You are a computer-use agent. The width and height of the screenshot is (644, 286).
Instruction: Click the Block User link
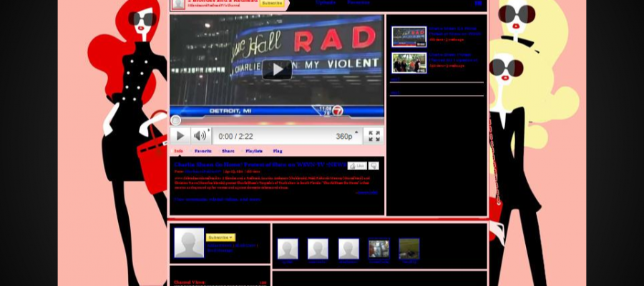[x=245, y=245]
